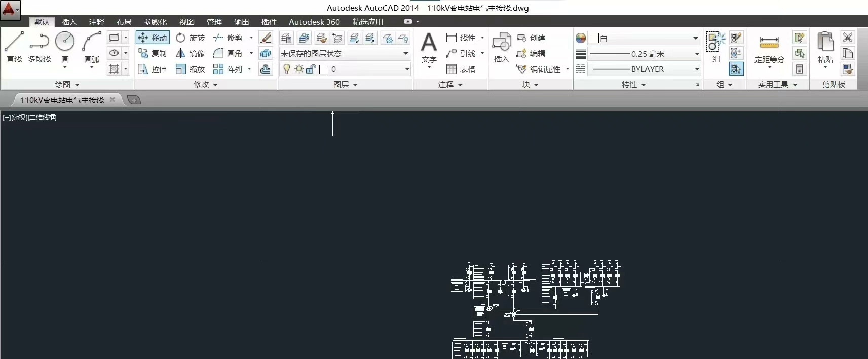Expand the 图层 panel
This screenshot has height=359, width=868.
[x=346, y=85]
